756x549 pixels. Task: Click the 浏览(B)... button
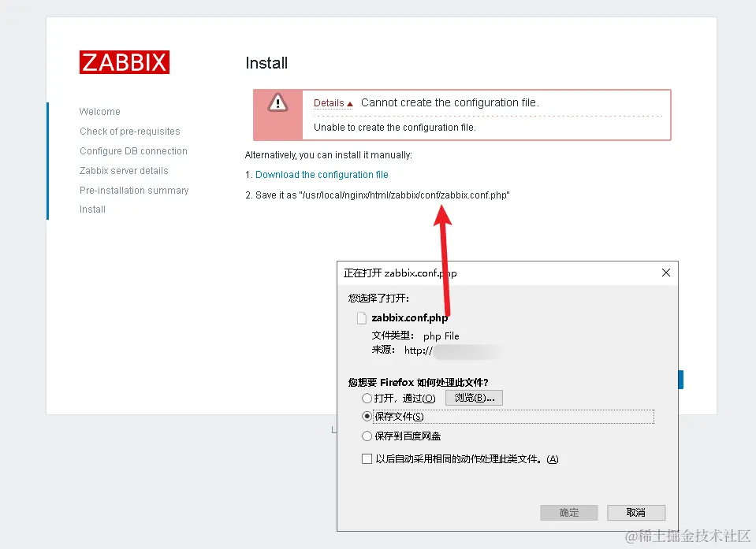coord(474,398)
